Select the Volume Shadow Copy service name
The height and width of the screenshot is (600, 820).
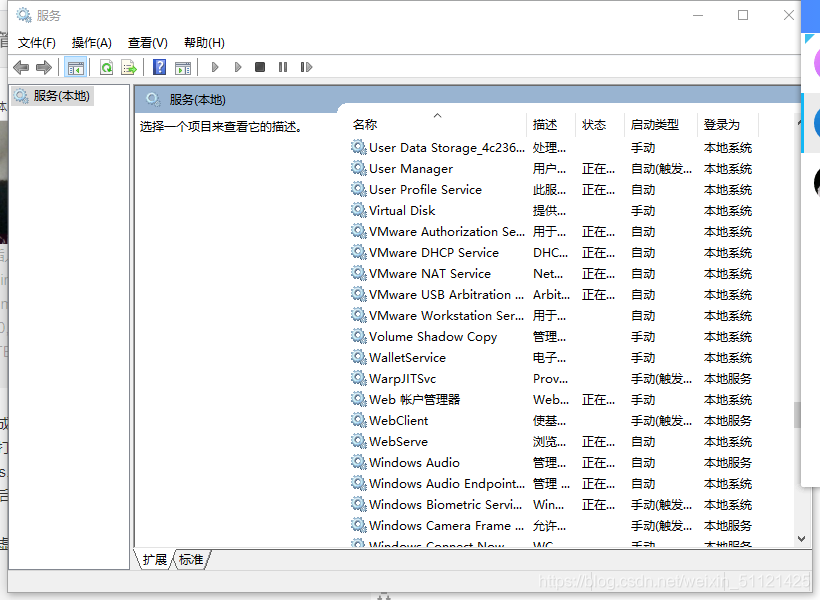(x=433, y=337)
